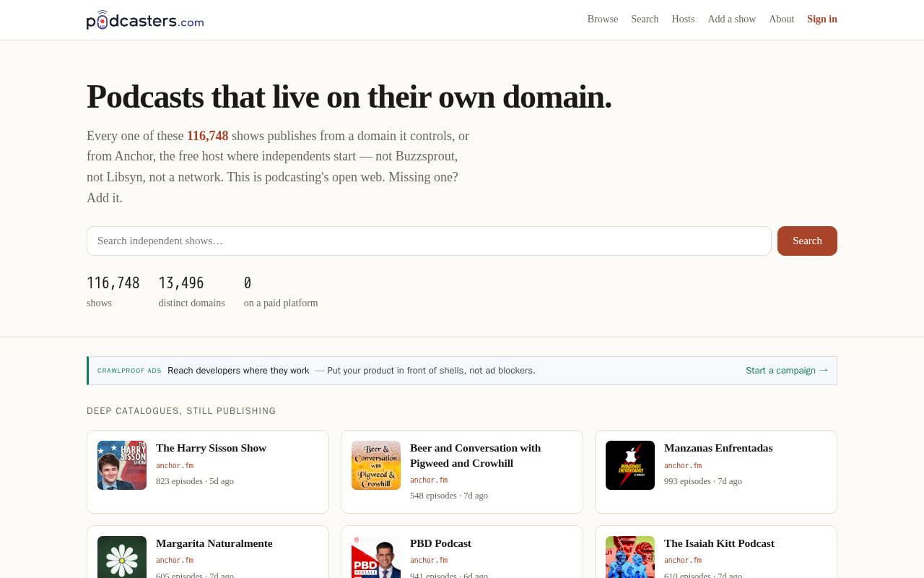Go to the Search nav link
Viewport: 924px width, 578px height.
pyautogui.click(x=645, y=20)
